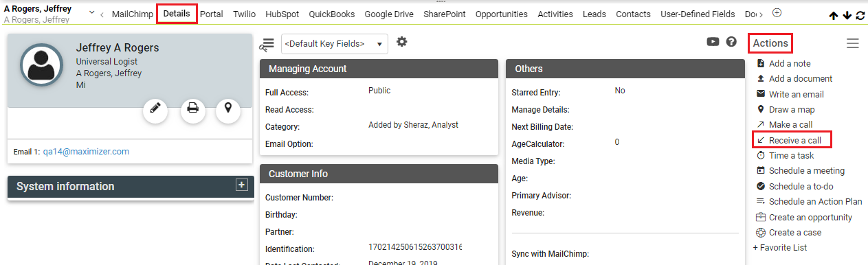Click Add a document action

pyautogui.click(x=801, y=79)
